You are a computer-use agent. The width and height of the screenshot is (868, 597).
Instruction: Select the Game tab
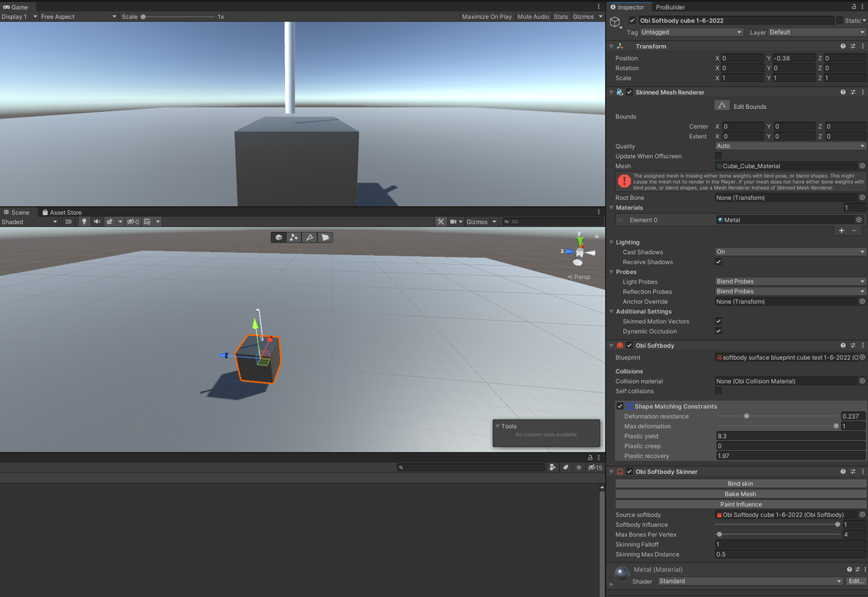coord(16,7)
